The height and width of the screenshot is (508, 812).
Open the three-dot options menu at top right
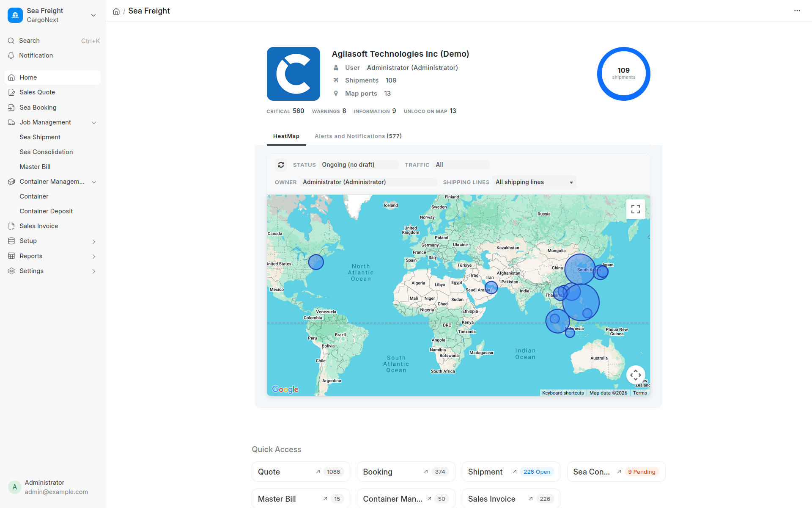pos(797,11)
